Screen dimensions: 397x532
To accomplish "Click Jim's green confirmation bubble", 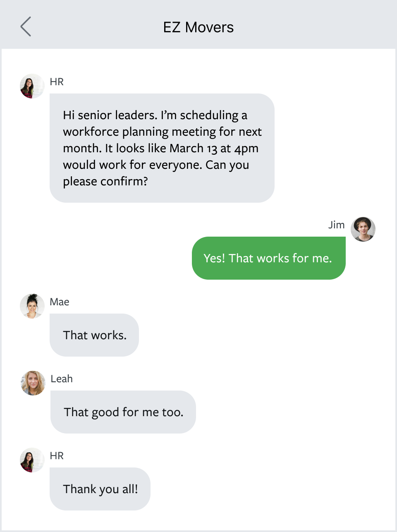I will point(268,258).
